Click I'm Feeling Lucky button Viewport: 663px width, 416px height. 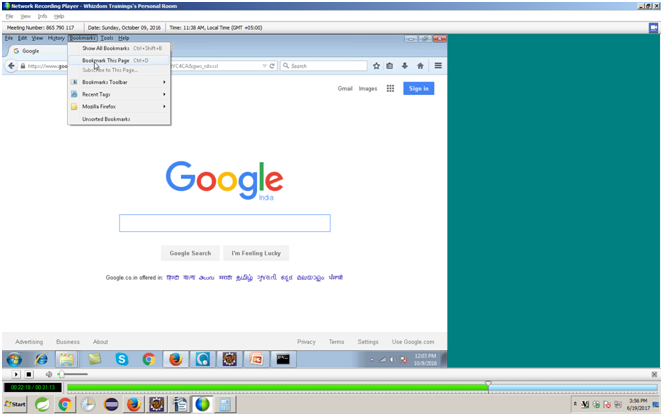click(256, 253)
